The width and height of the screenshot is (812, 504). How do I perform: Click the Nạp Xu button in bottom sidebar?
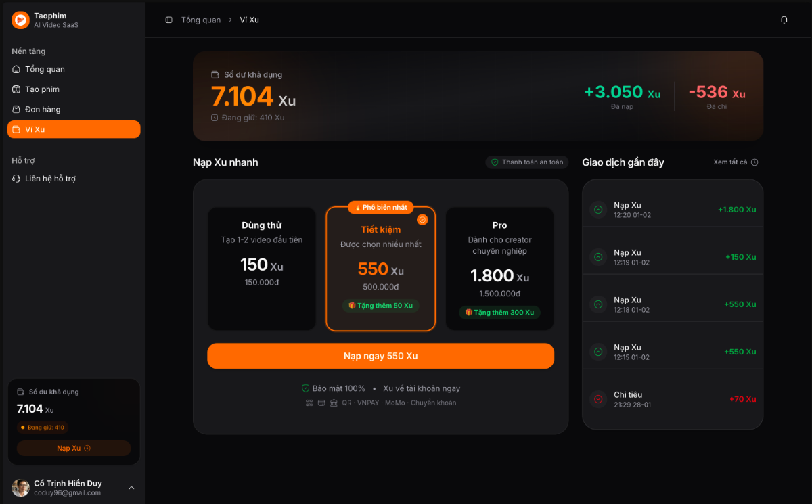[x=73, y=448]
